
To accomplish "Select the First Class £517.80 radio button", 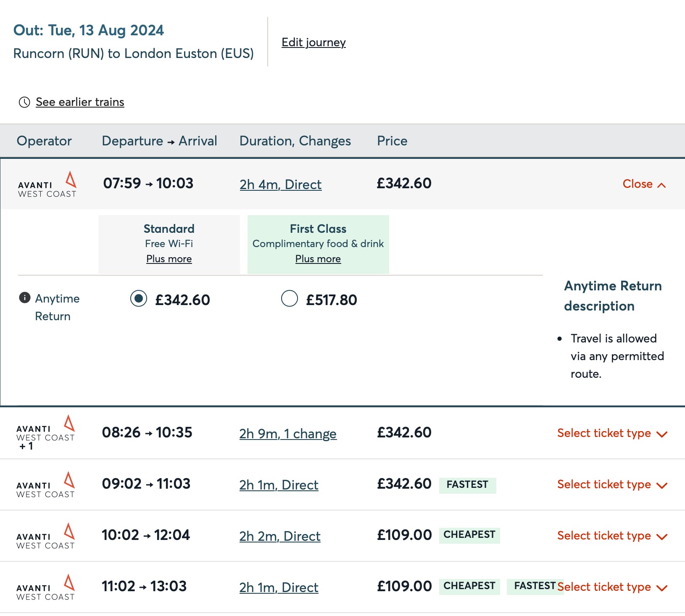I will pyautogui.click(x=290, y=299).
